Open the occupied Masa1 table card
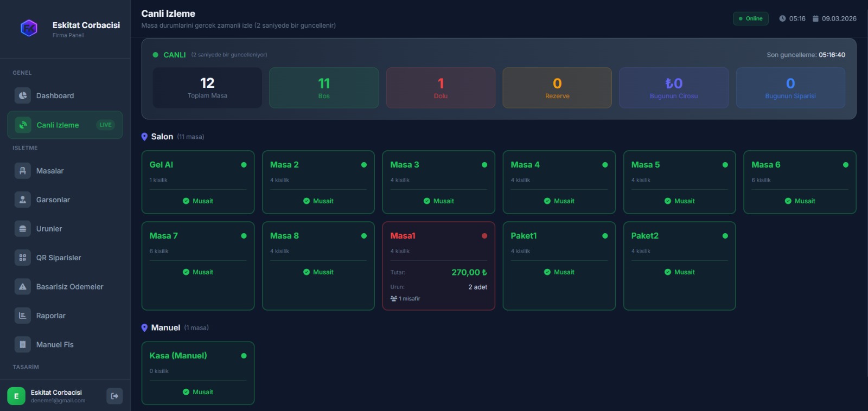The height and width of the screenshot is (411, 868). pyautogui.click(x=439, y=266)
